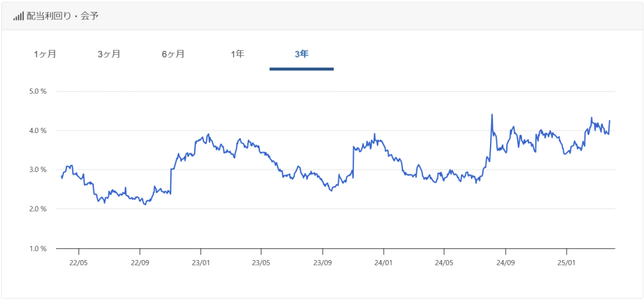This screenshot has height=299, width=644.
Task: Select the 3ヶ月 period tab
Action: click(109, 54)
